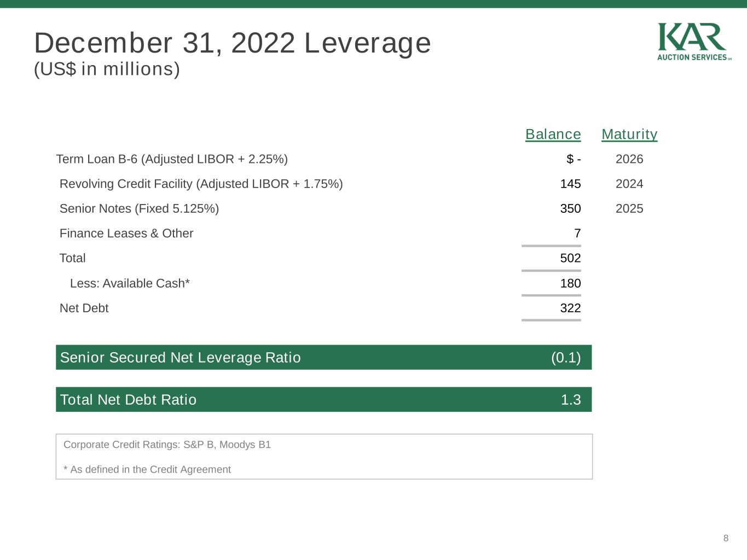
Task: Click the underlined Maturity column header
Action: point(629,134)
